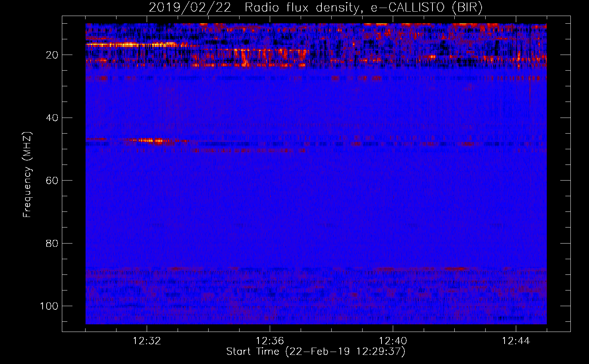Click the 12:36 time tick label
The height and width of the screenshot is (364, 589).
270,341
